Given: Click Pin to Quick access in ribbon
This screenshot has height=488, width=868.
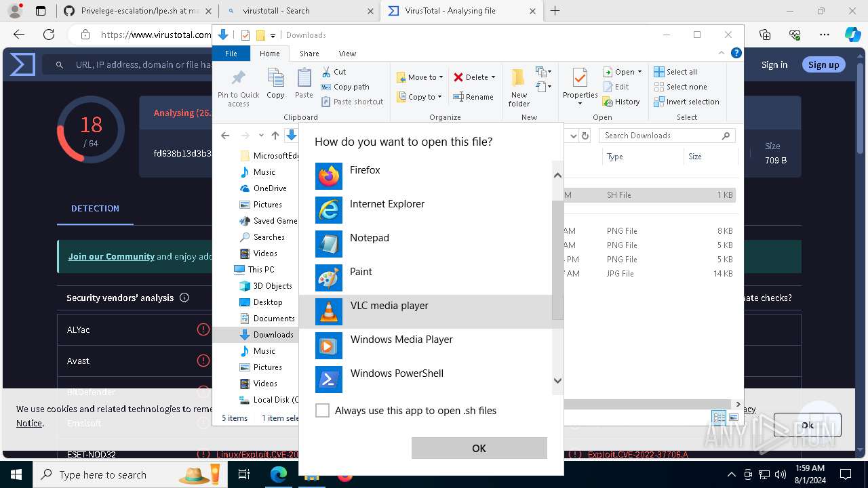Looking at the screenshot, I should point(238,88).
